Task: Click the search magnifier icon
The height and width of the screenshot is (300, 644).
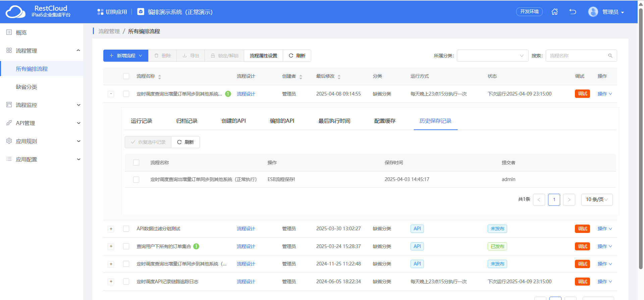Action: point(610,56)
